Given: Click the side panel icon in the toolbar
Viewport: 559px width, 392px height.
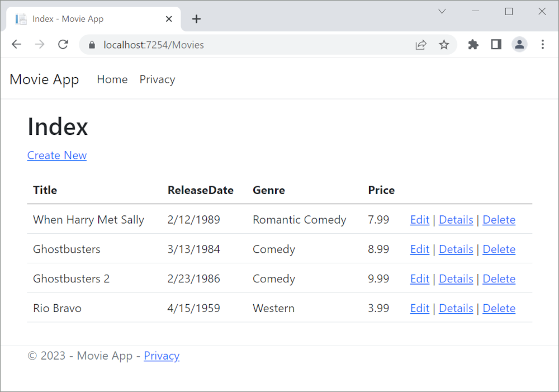Looking at the screenshot, I should pos(496,44).
